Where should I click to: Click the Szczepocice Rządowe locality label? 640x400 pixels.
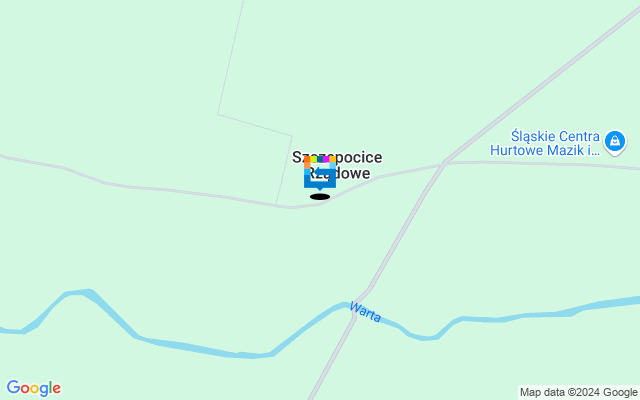pyautogui.click(x=337, y=165)
